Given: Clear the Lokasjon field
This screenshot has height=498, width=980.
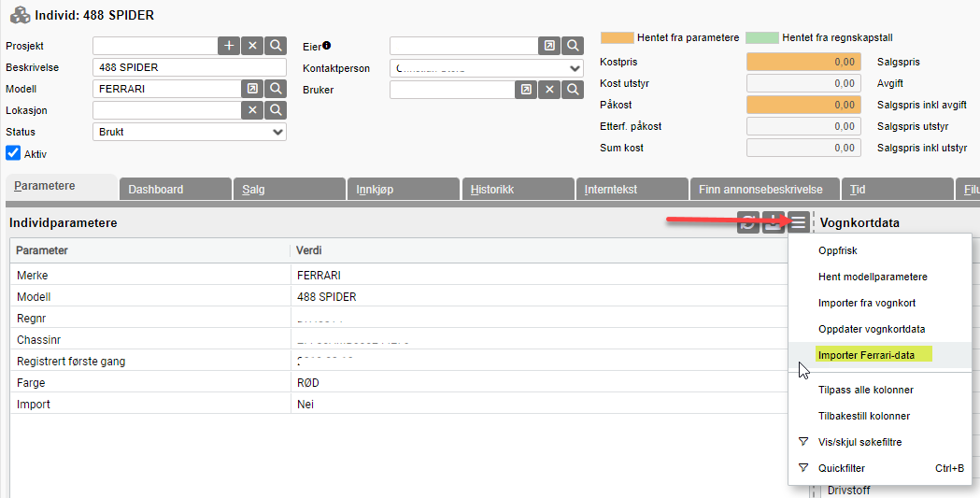Looking at the screenshot, I should coord(252,110).
